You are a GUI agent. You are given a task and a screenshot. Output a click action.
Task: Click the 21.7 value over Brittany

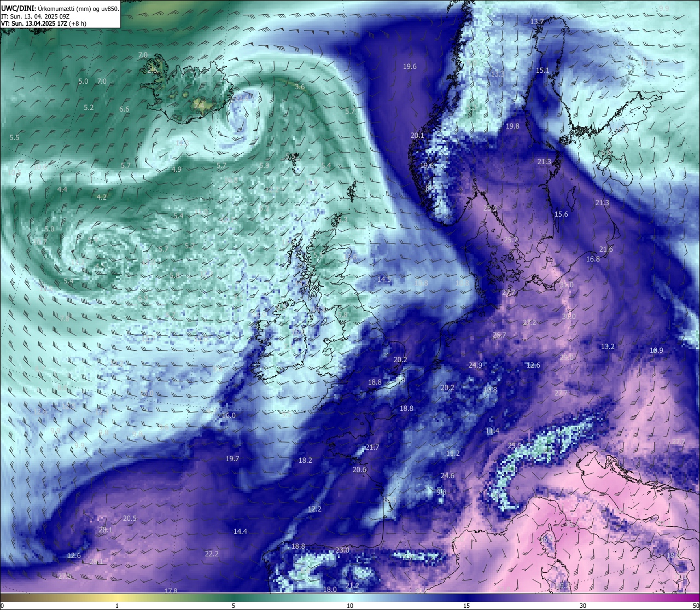tap(372, 448)
